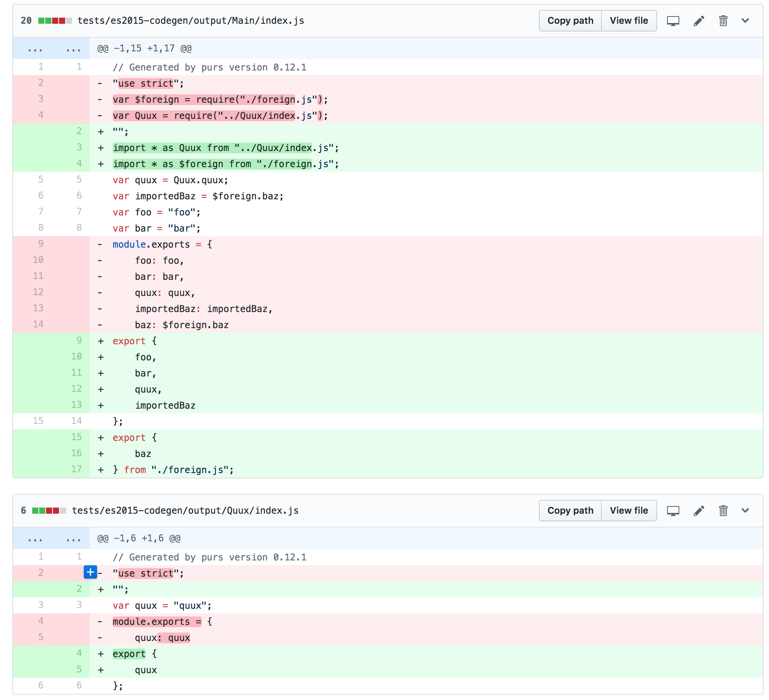769x700 pixels.
Task: Click the display icon for Quux/index.js
Action: 673,511
